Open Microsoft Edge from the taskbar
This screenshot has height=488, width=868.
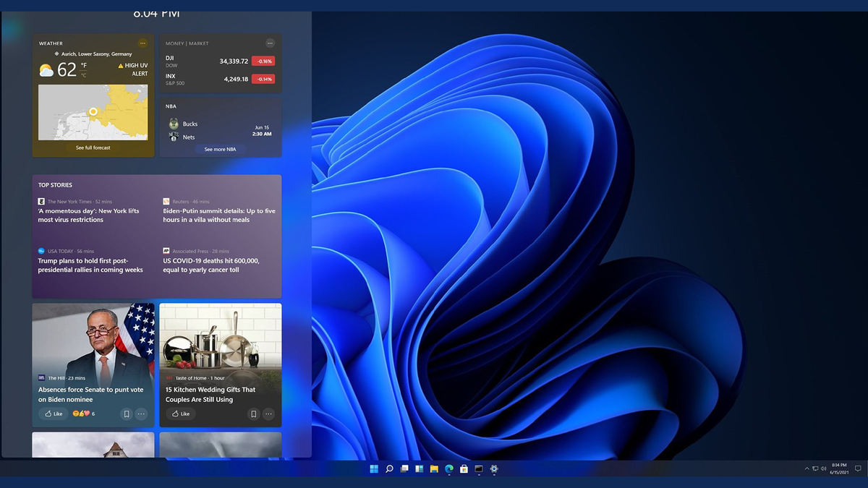(449, 468)
